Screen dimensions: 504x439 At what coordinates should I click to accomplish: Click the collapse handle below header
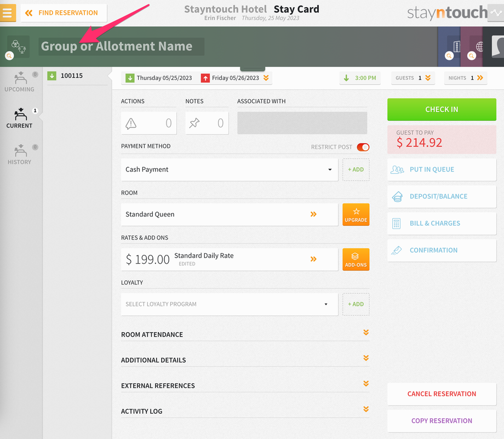[253, 69]
